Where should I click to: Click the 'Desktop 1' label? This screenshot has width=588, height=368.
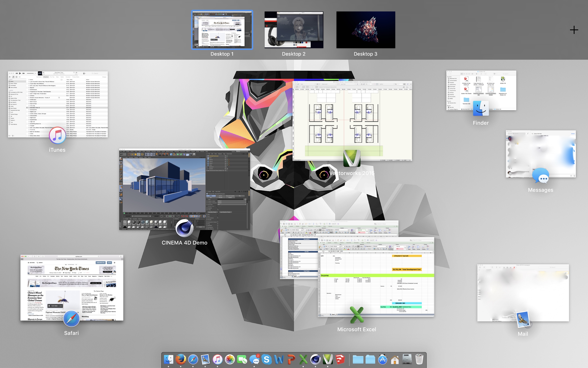(222, 54)
